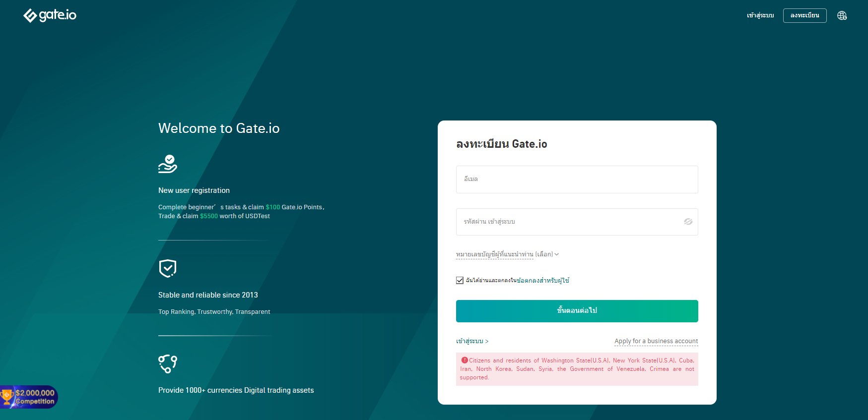The image size is (868, 420).
Task: Click the เข้าสู่ระบบ login link in header
Action: click(760, 15)
